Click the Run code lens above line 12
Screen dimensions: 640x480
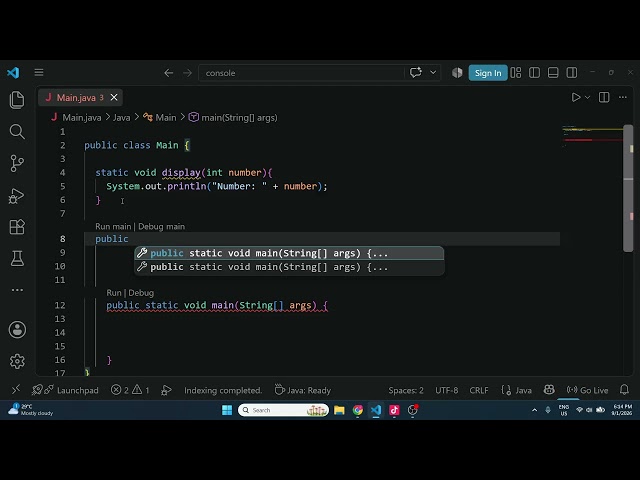click(x=114, y=293)
